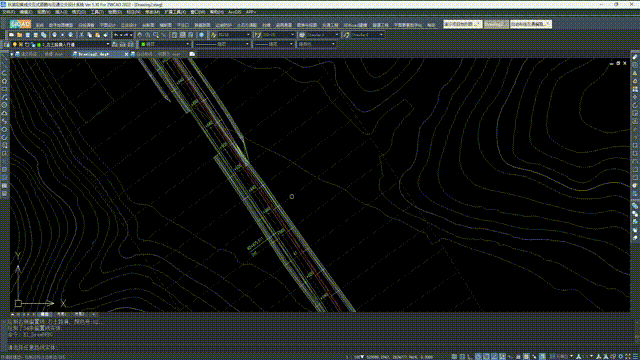Image resolution: width=640 pixels, height=360 pixels.
Task: Click the Fullscreen icon in the status bar
Action: tap(628, 357)
